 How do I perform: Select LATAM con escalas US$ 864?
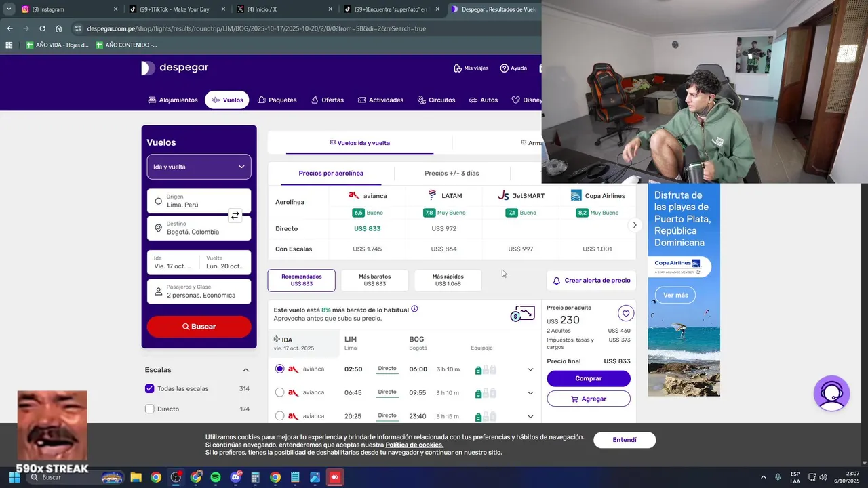(444, 249)
